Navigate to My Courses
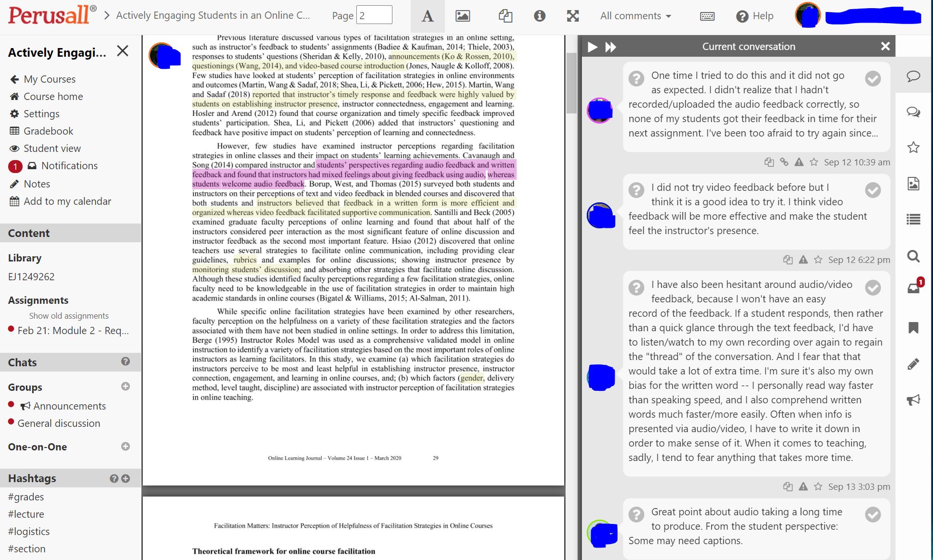 point(49,79)
